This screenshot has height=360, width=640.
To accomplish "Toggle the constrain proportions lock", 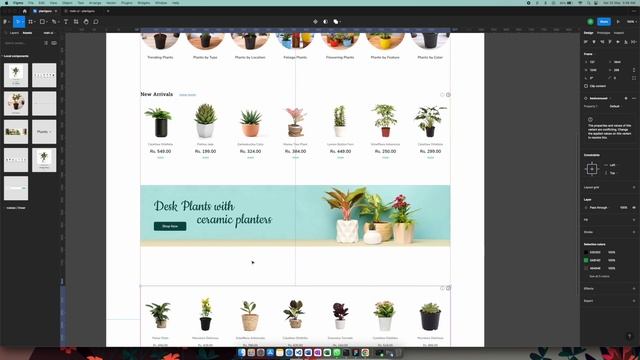I will (x=634, y=70).
